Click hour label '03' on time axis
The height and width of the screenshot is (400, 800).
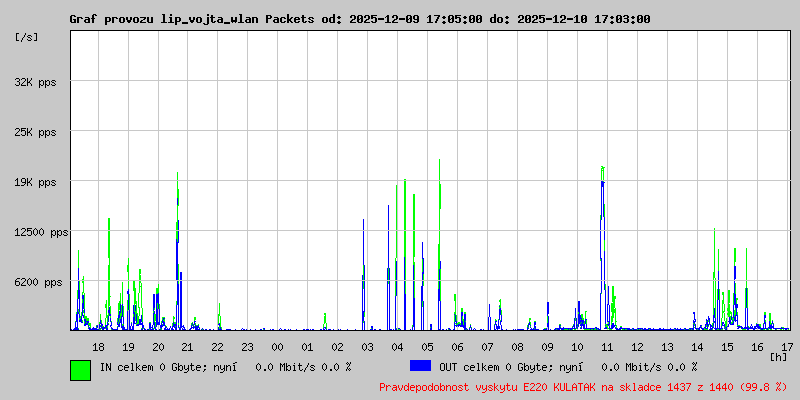pos(367,347)
